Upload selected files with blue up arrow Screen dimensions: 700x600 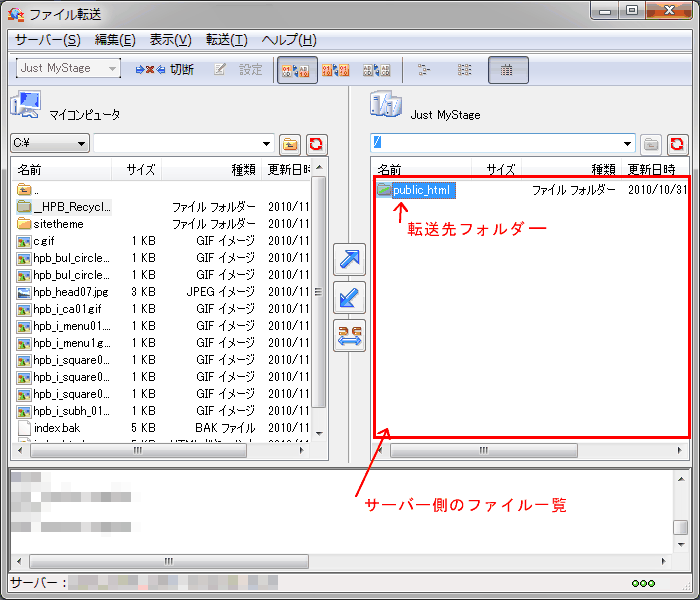click(349, 259)
